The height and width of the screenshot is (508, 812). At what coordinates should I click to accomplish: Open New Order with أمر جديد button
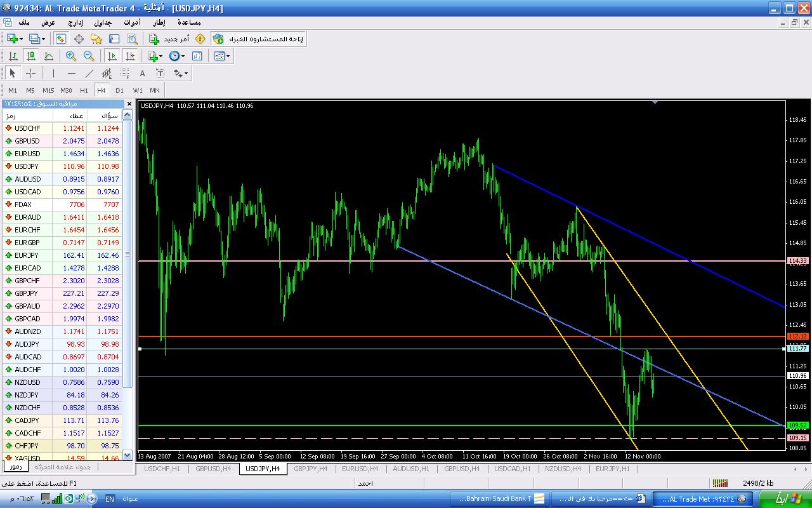(x=169, y=39)
